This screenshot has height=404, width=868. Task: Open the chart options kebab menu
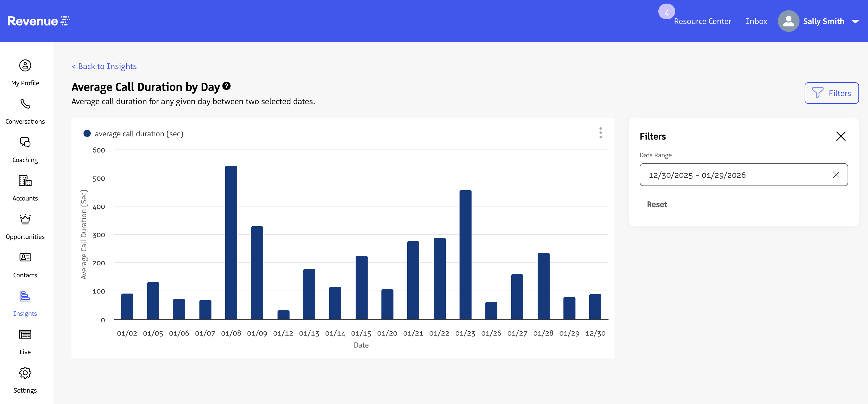click(600, 133)
